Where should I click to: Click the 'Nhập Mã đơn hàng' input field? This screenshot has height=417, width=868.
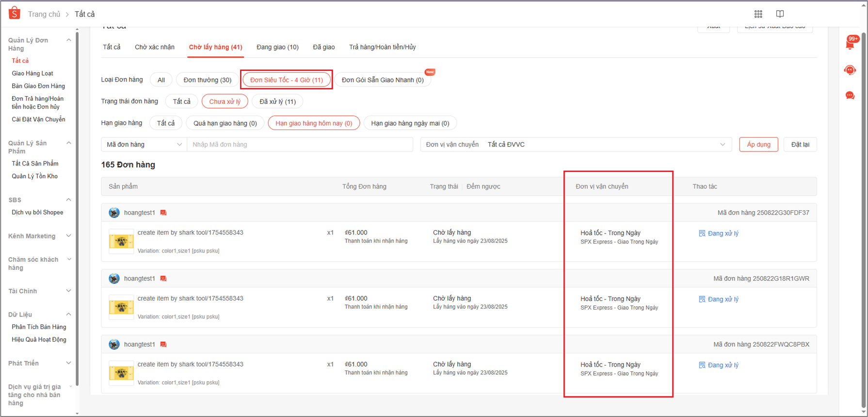tap(300, 145)
